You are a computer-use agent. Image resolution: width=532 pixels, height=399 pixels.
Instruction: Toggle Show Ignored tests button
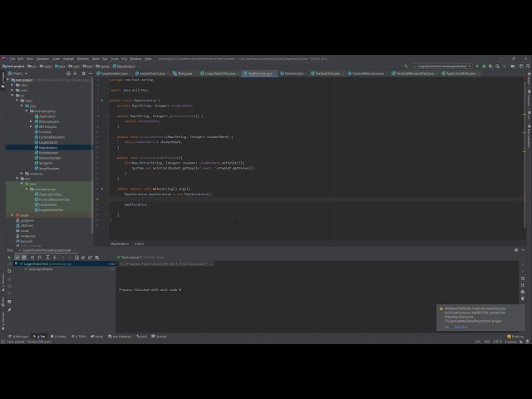(24, 257)
